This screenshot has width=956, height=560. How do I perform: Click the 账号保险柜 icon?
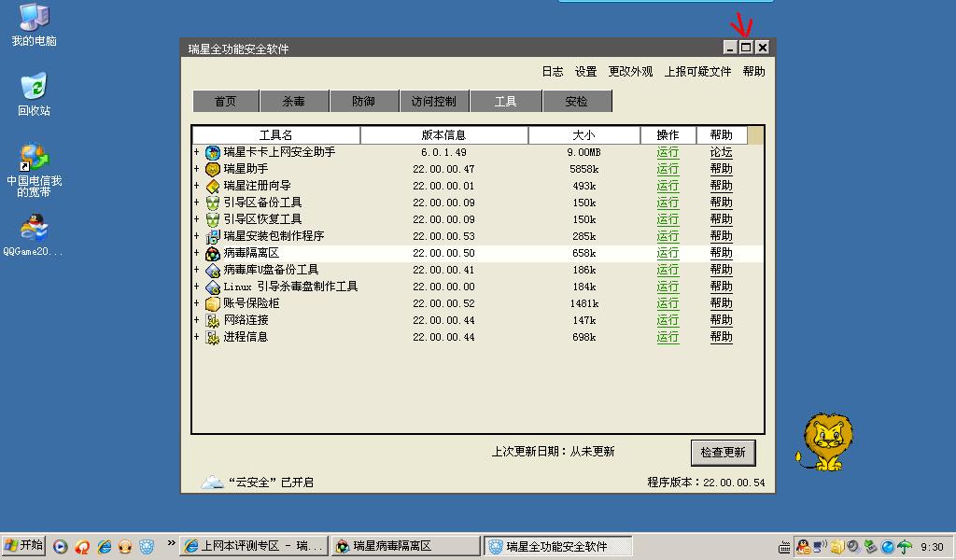[212, 303]
